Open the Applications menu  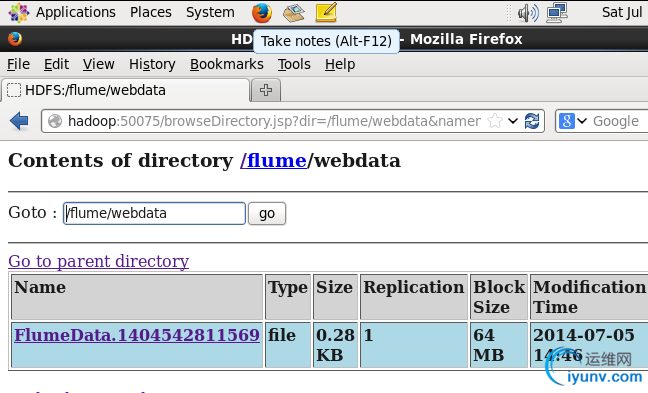click(76, 12)
